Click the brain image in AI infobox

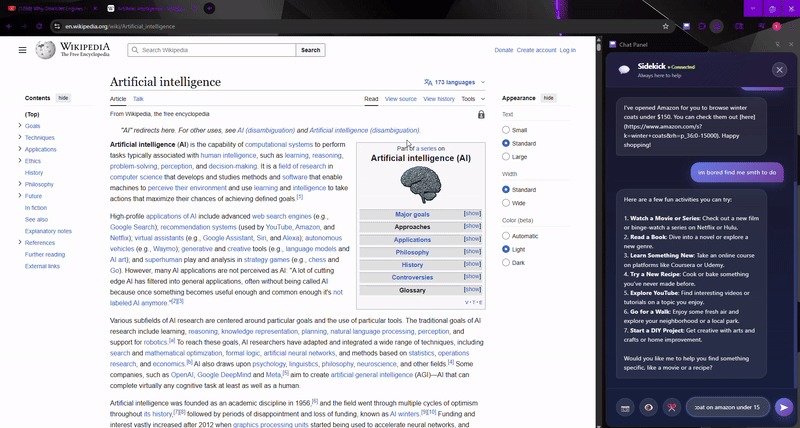click(x=420, y=185)
